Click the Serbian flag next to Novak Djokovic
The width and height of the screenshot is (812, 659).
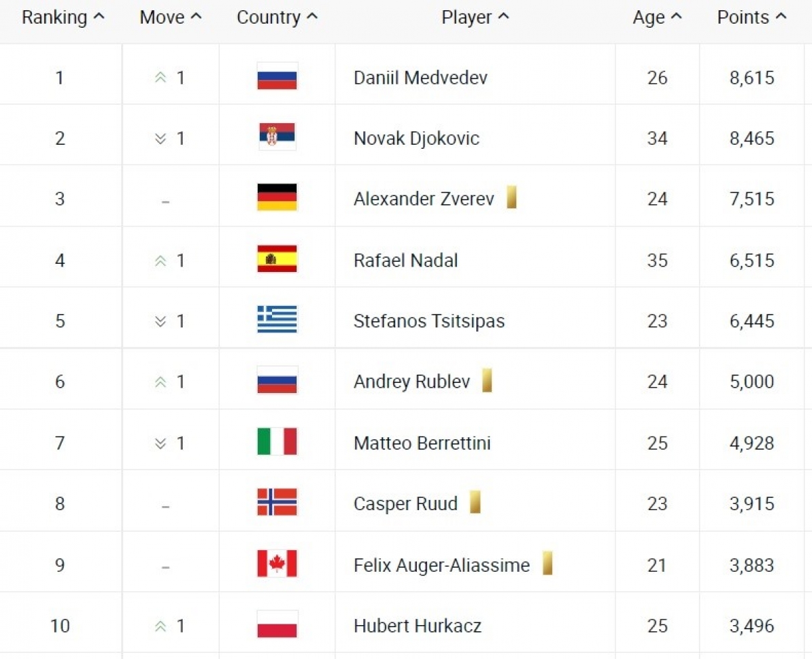(x=277, y=137)
